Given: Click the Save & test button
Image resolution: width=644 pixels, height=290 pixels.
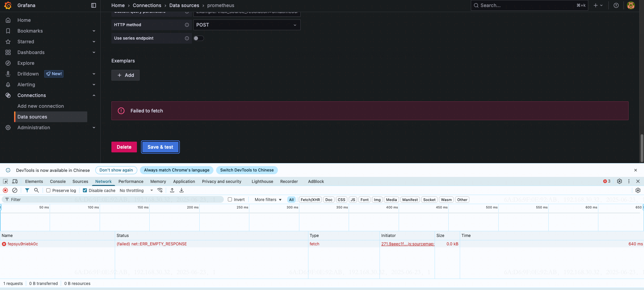Looking at the screenshot, I should (x=160, y=147).
